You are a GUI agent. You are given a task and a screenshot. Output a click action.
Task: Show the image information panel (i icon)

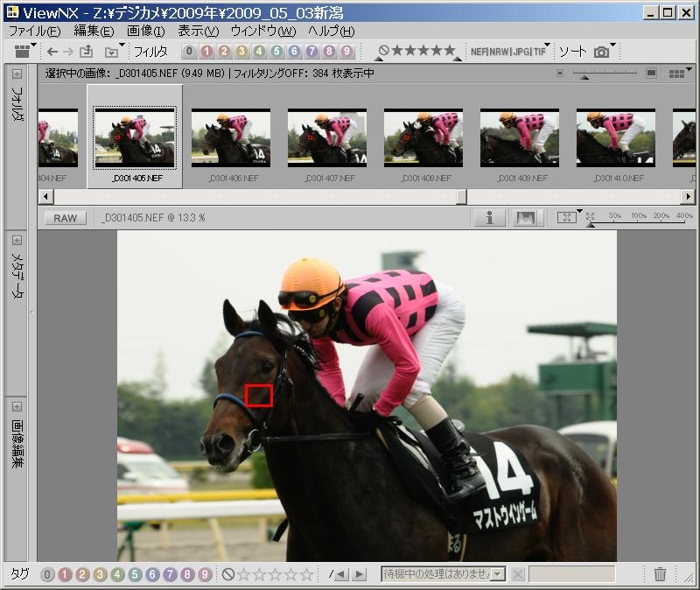(490, 218)
